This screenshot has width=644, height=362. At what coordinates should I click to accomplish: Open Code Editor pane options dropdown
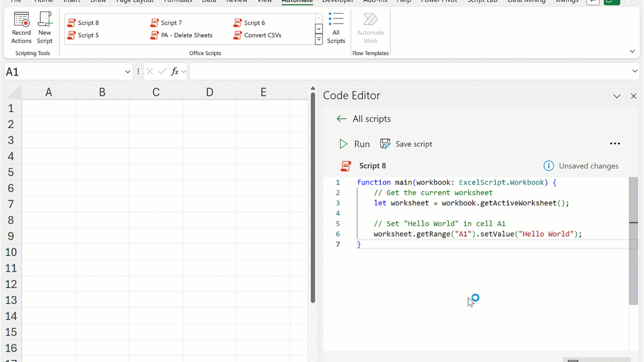617,96
